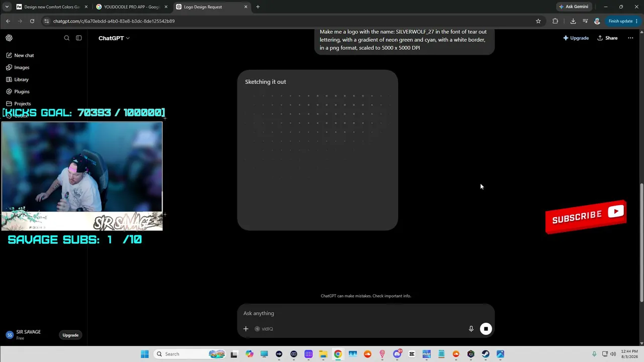Open the search chats magnifier icon

click(x=66, y=38)
